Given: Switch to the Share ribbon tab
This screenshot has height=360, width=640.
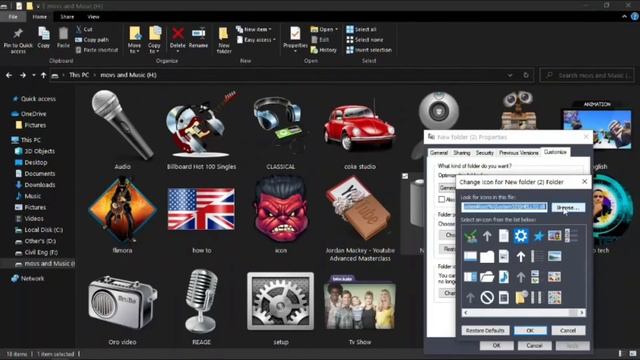Looking at the screenshot, I should (67, 17).
